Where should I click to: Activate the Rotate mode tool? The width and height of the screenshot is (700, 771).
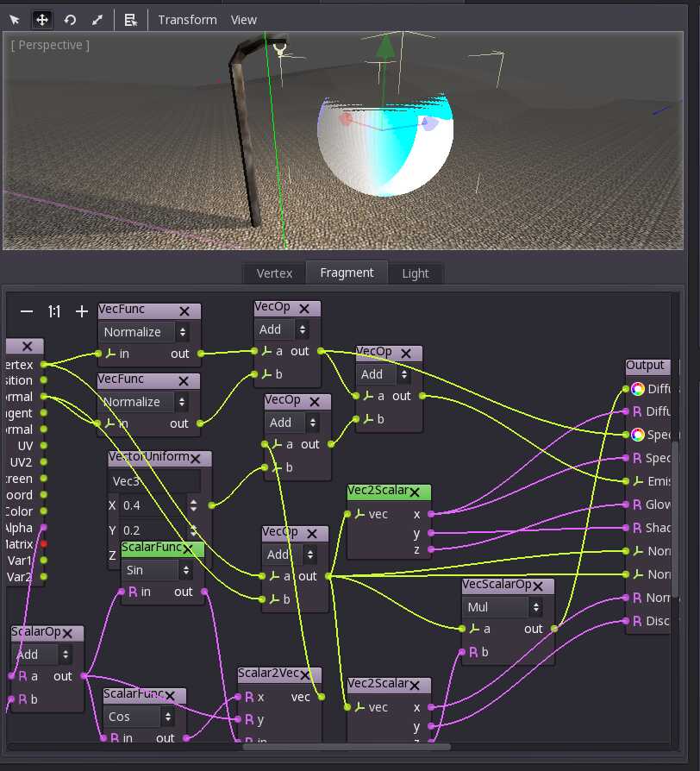(x=70, y=20)
